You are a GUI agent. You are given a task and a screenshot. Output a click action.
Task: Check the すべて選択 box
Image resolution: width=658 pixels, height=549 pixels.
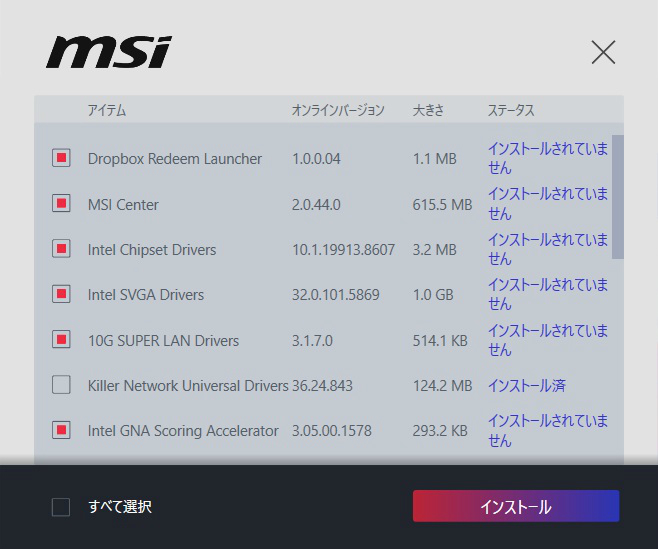[61, 507]
